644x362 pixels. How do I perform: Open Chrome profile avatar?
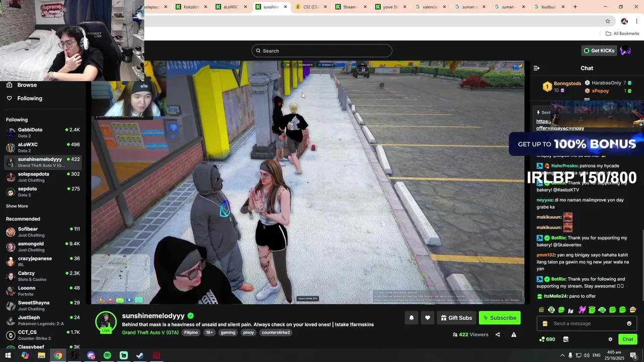(624, 21)
